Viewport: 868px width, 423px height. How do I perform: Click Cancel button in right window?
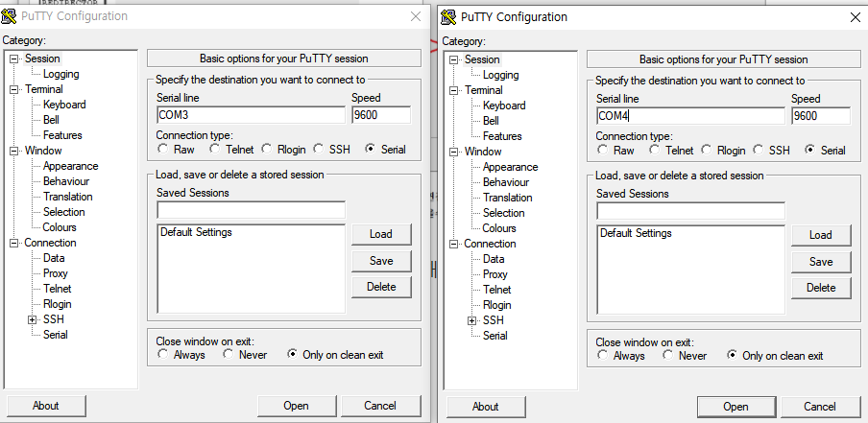819,407
